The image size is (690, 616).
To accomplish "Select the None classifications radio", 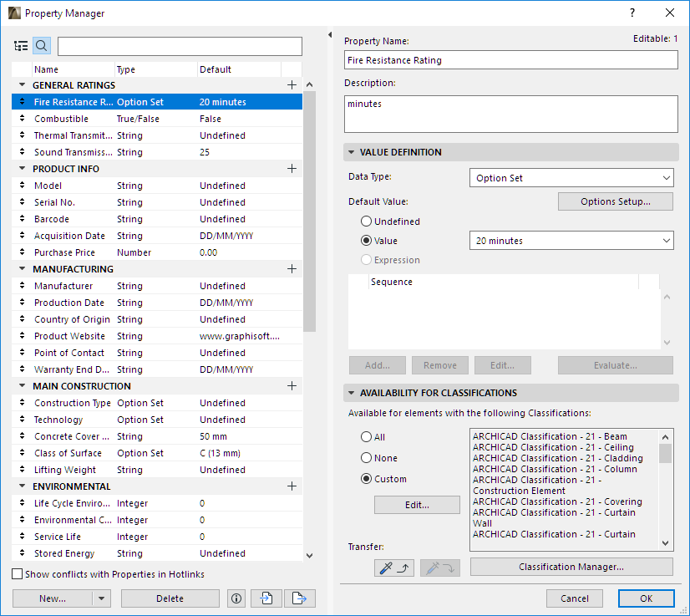I will pos(366,457).
